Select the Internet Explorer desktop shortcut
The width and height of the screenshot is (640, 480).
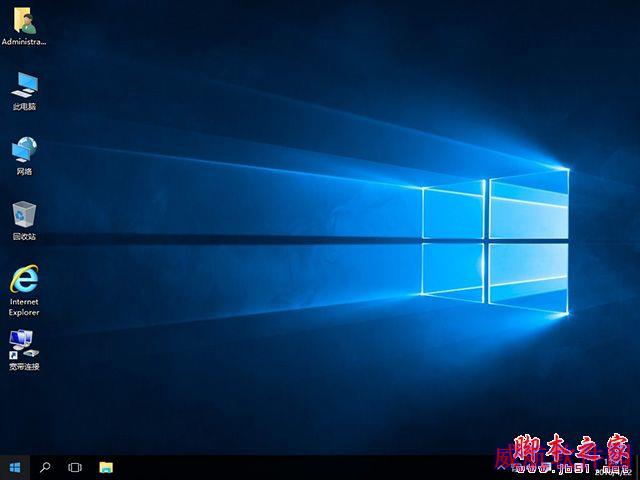tap(24, 291)
